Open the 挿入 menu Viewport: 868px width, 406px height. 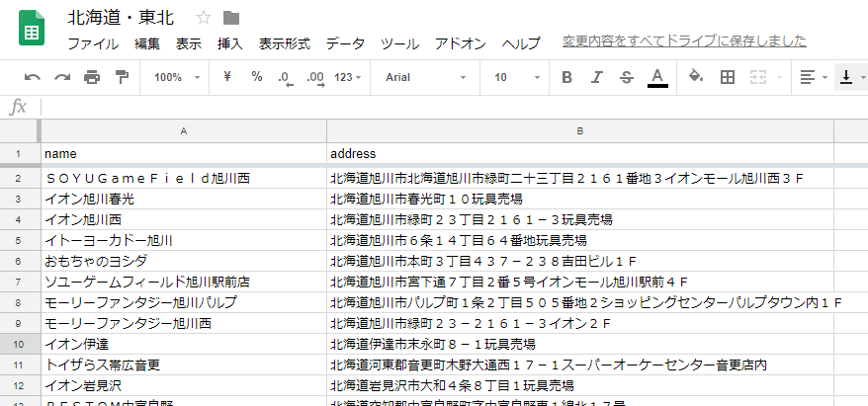point(230,43)
